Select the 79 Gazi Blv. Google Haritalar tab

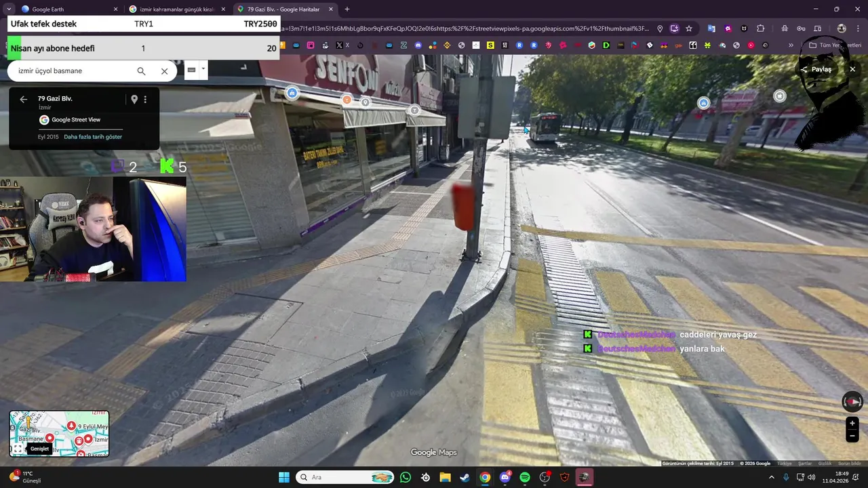click(x=285, y=9)
